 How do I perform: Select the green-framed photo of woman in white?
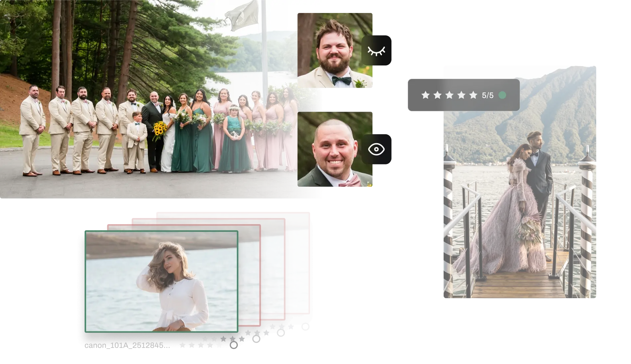point(161,282)
